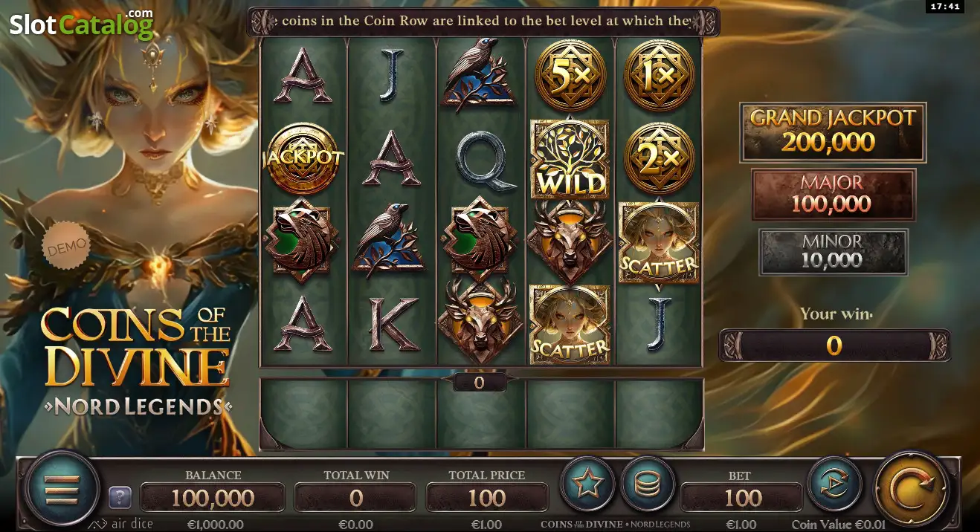Select the 5x multiplier coin
Viewport: 980px width, 532px height.
570,75
